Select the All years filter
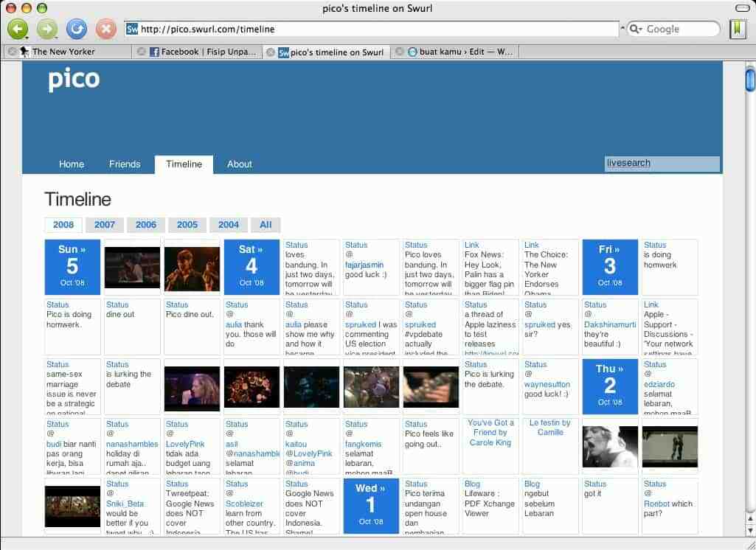This screenshot has width=756, height=550. [266, 225]
